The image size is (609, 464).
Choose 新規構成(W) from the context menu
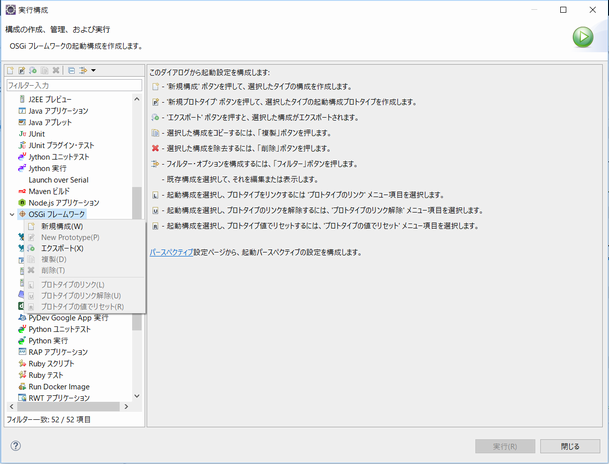click(62, 226)
